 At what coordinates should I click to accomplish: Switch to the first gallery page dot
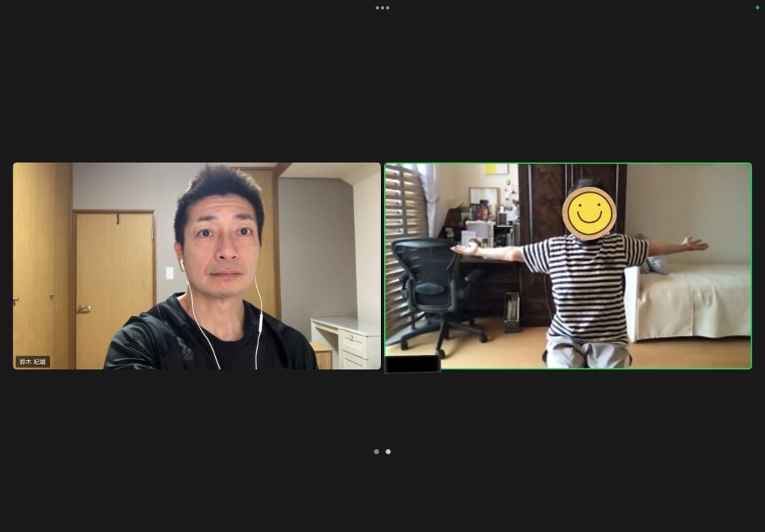click(377, 451)
